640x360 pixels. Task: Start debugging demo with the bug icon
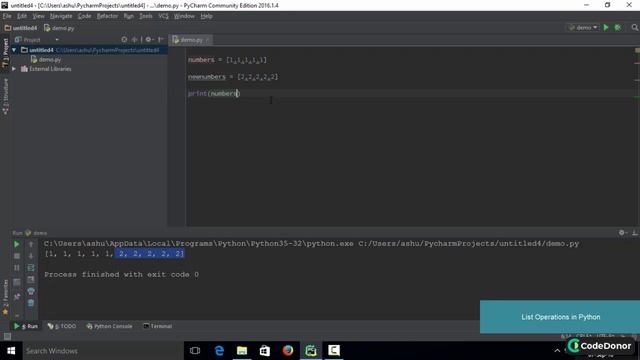[618, 27]
